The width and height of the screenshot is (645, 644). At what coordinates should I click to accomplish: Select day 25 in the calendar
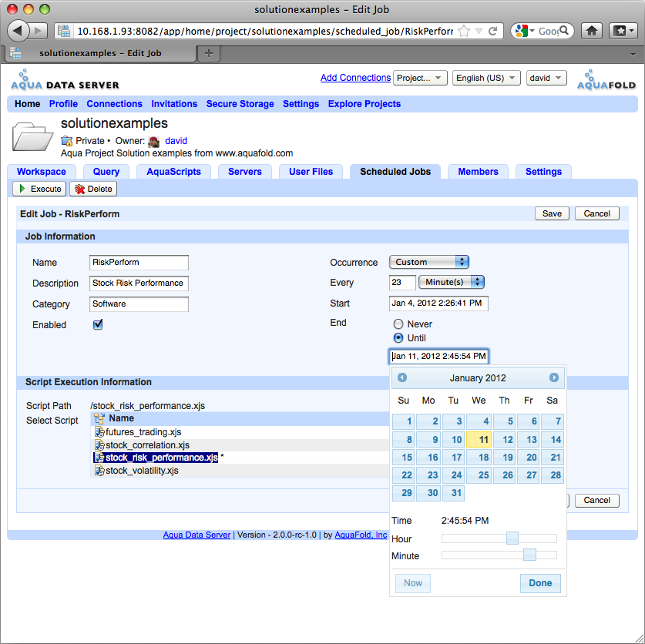tap(479, 475)
